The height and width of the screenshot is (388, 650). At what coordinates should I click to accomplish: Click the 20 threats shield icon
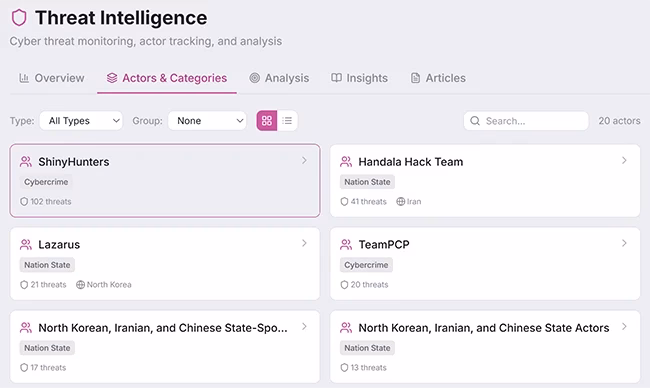pos(344,285)
